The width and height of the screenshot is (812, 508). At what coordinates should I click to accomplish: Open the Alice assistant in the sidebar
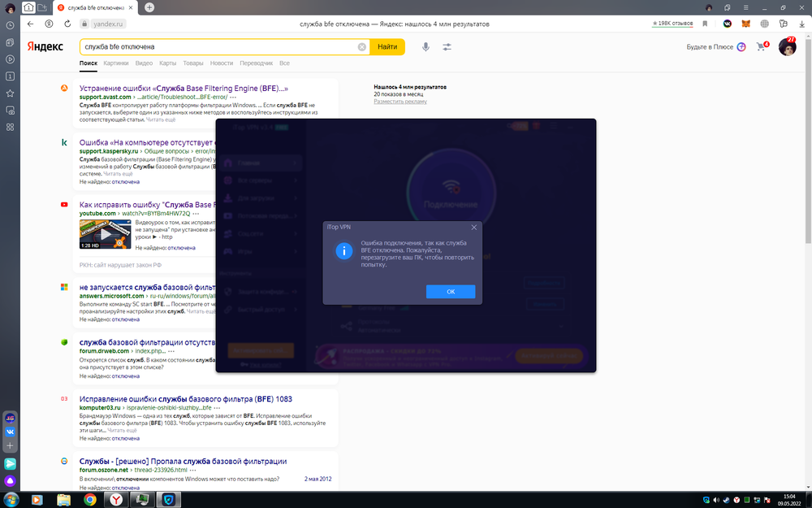(10, 480)
